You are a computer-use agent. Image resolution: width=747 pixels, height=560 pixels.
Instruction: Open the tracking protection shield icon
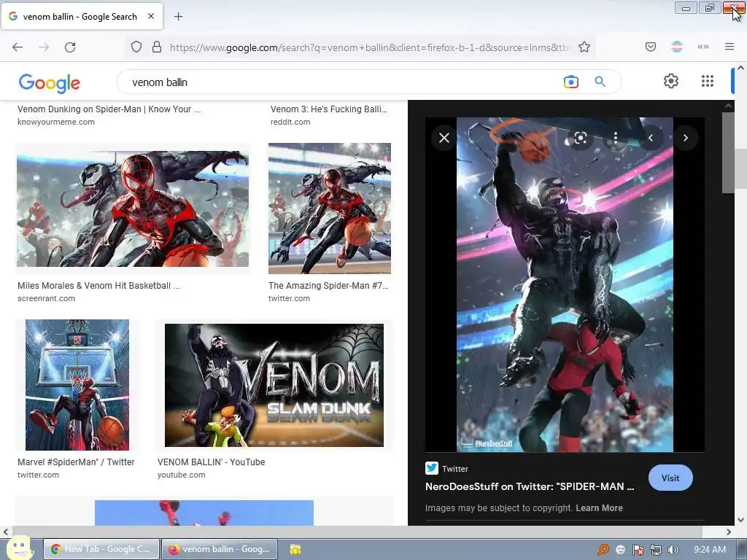tap(136, 47)
